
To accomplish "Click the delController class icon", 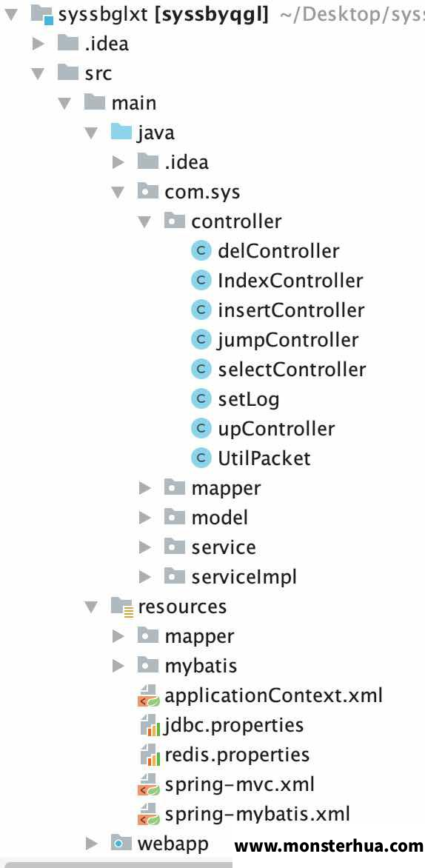I will [x=201, y=251].
